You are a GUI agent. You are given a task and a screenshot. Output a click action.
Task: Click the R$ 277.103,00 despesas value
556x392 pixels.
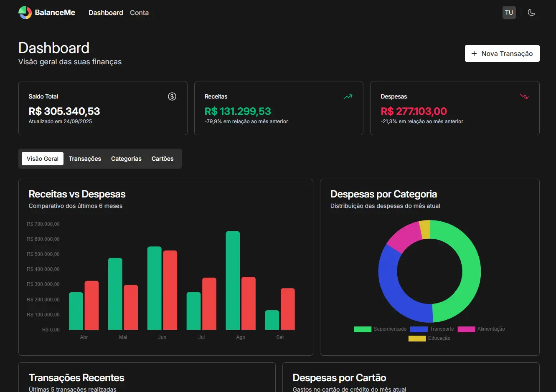(x=414, y=111)
